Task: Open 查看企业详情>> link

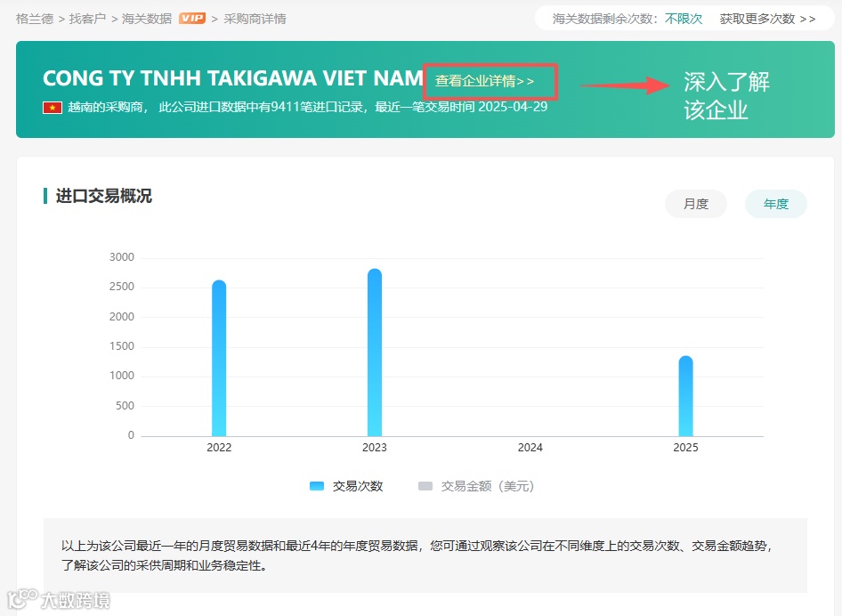Action: 484,81
